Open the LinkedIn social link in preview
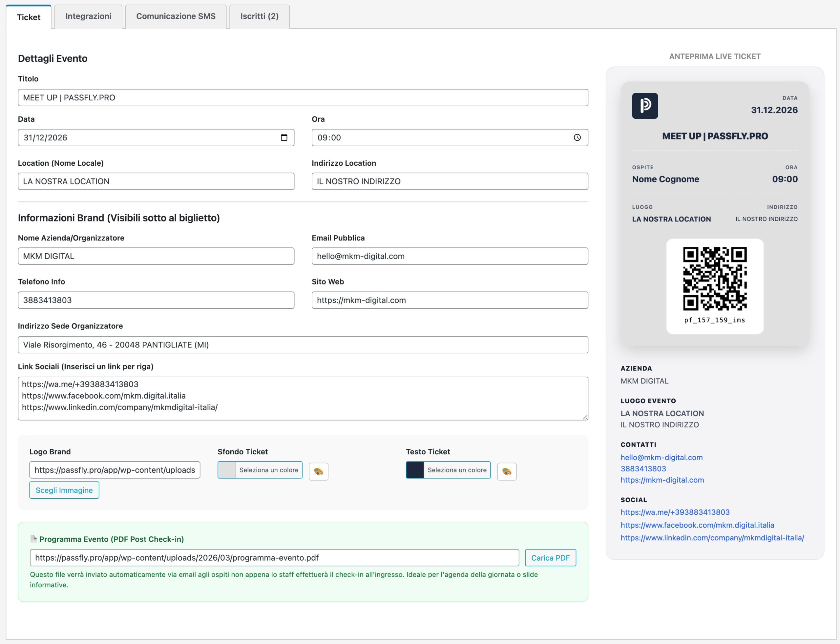 click(712, 538)
